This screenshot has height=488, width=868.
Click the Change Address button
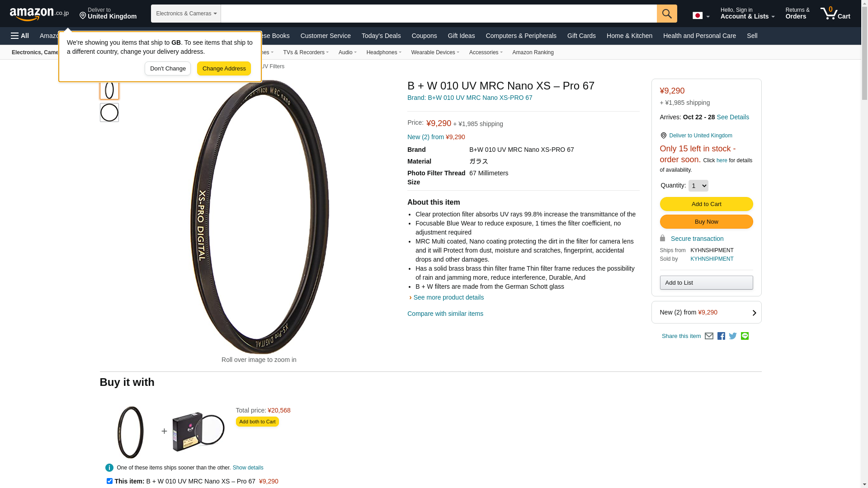(x=224, y=69)
